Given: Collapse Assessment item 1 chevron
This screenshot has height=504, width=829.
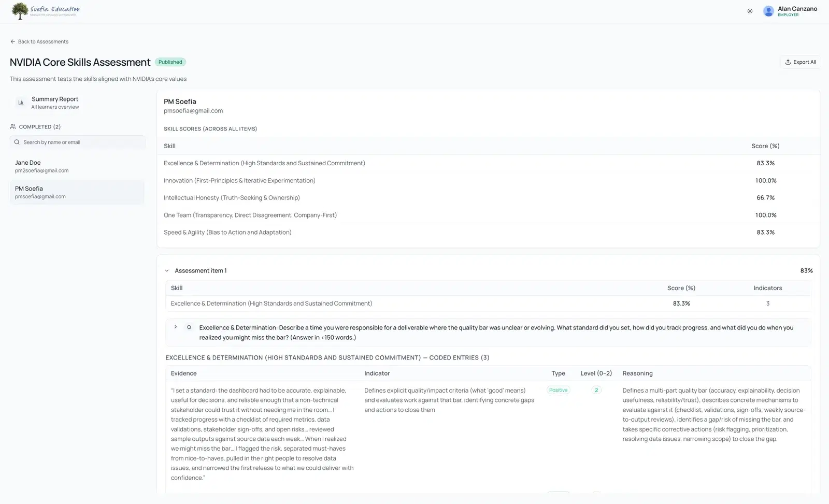Looking at the screenshot, I should coord(167,270).
